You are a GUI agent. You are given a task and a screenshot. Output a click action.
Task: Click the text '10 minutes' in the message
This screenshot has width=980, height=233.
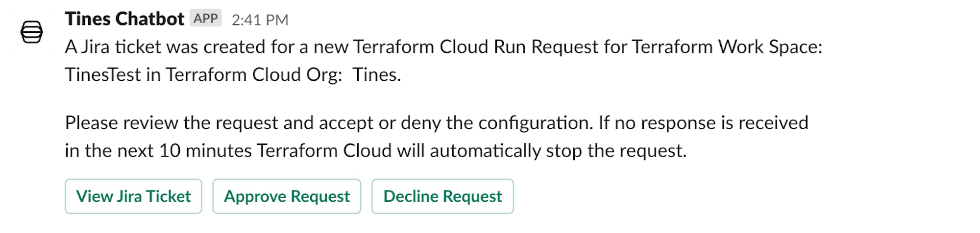[x=205, y=151]
